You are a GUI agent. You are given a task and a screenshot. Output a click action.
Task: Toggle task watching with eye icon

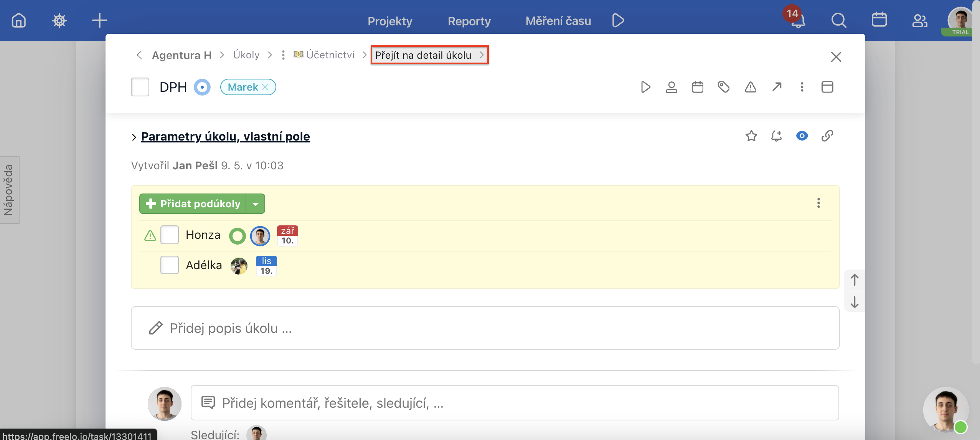(802, 136)
